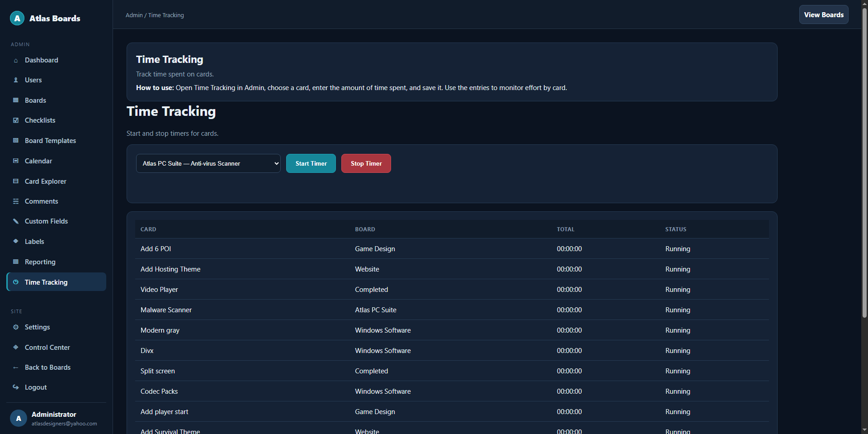Screen dimensions: 868x434
Task: Start the timer for selected card
Action: pos(311,163)
